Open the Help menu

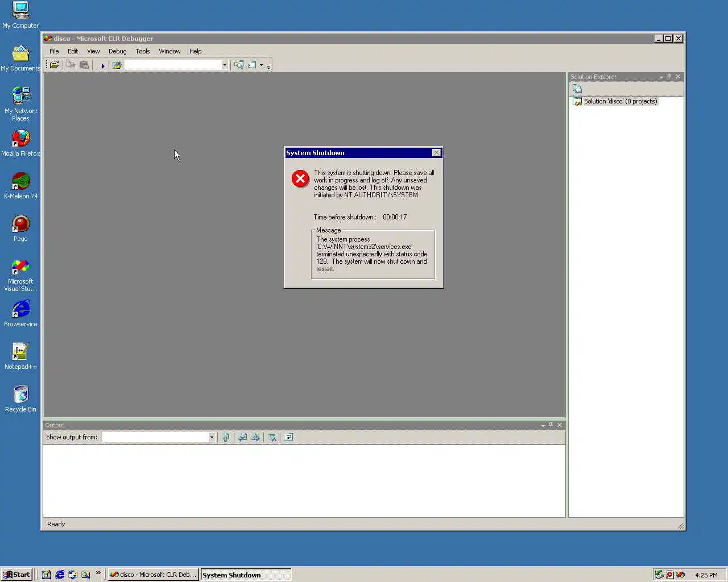[x=196, y=51]
